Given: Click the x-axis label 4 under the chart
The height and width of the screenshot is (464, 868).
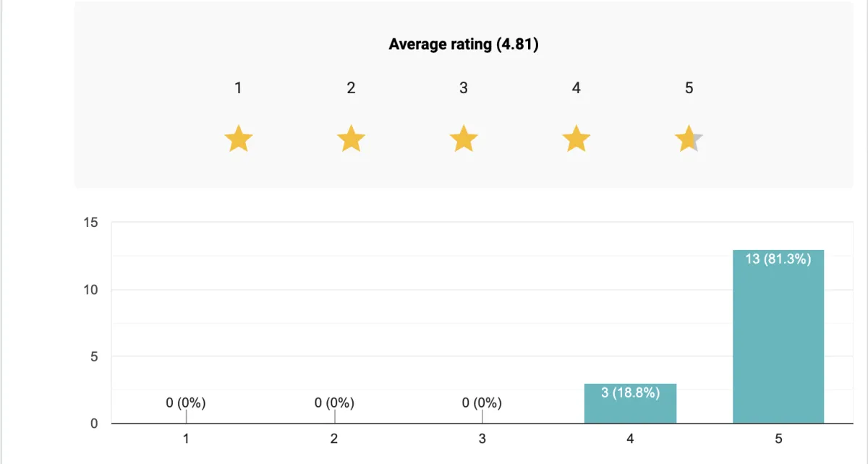Looking at the screenshot, I should (630, 439).
